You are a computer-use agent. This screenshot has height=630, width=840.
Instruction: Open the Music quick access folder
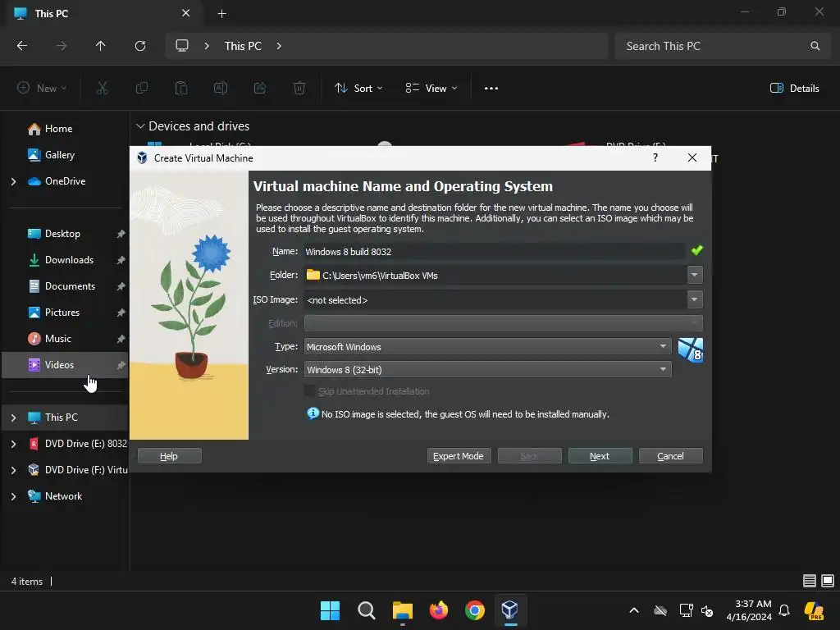pyautogui.click(x=58, y=339)
